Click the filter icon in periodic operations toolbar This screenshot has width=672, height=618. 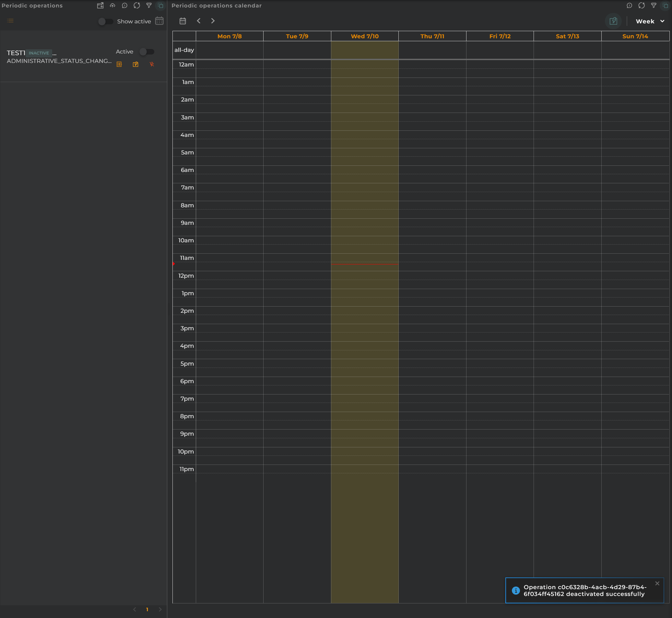(149, 6)
